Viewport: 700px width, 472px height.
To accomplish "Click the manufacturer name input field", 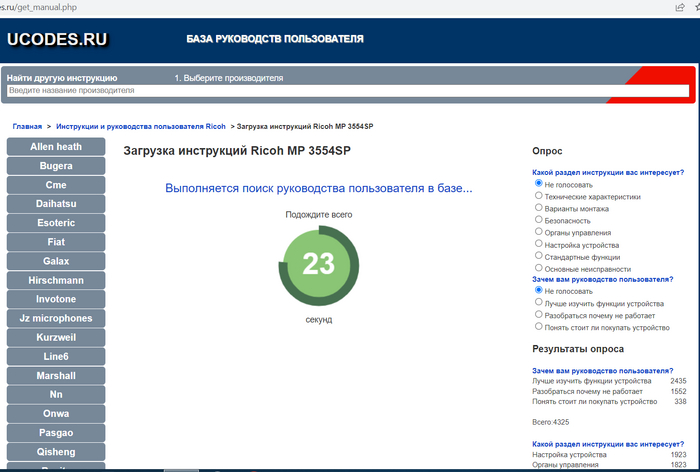I will pos(348,91).
